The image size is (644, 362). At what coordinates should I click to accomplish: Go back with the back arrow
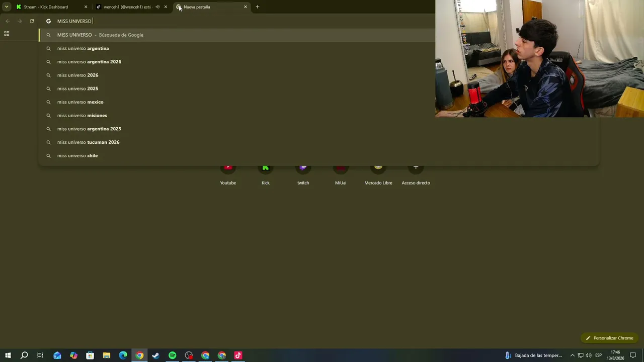point(8,21)
